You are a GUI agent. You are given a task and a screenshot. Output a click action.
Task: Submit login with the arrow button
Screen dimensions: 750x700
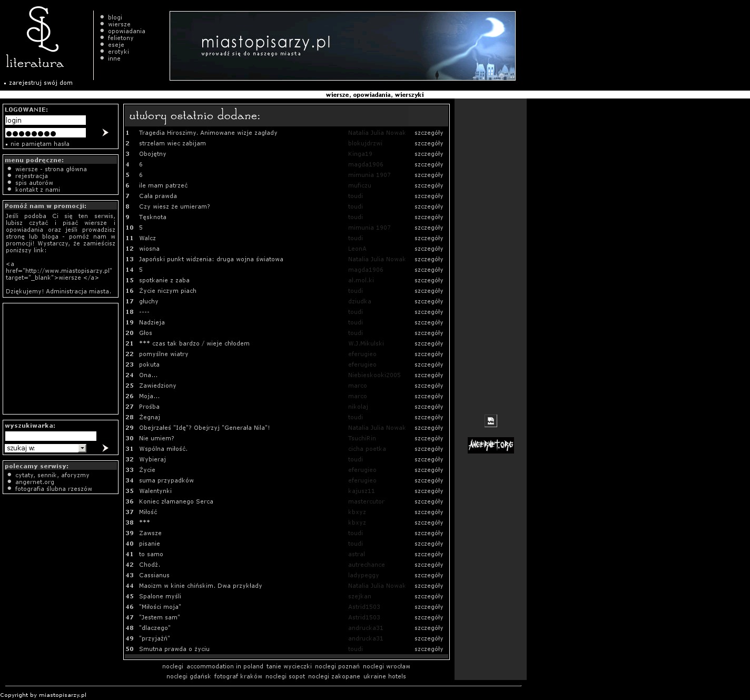(105, 133)
